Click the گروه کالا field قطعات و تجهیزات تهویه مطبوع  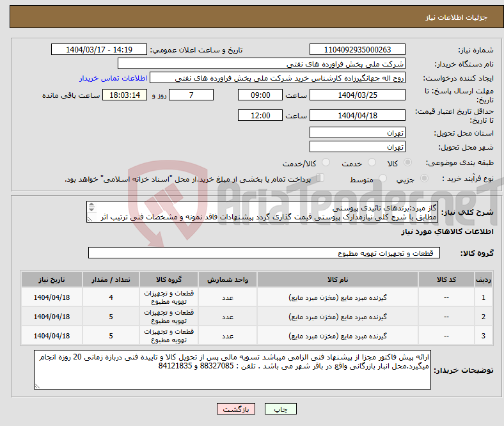(x=264, y=253)
